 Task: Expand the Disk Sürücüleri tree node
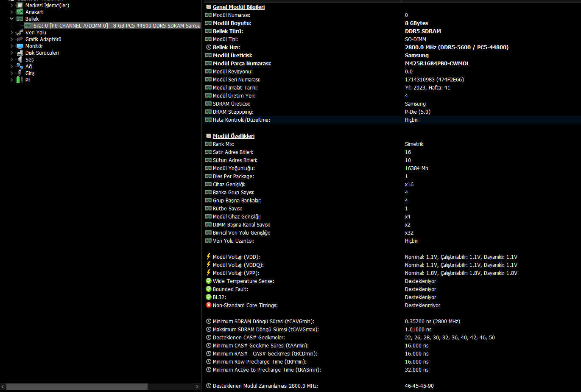tap(11, 53)
